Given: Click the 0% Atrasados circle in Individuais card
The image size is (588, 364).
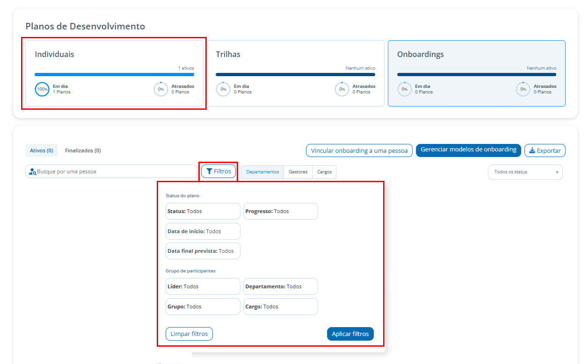Looking at the screenshot, I should click(x=161, y=89).
